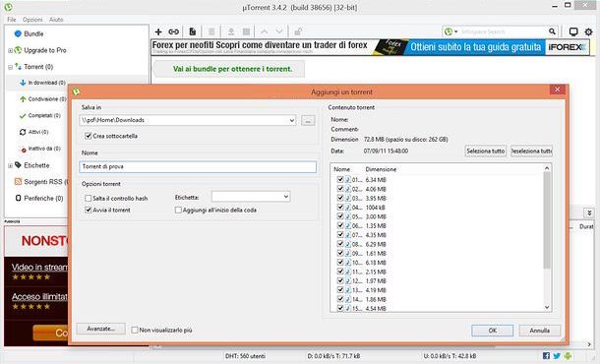Select Attivi category in sidebar
Viewport: 600px width, 364px height.
click(x=34, y=132)
